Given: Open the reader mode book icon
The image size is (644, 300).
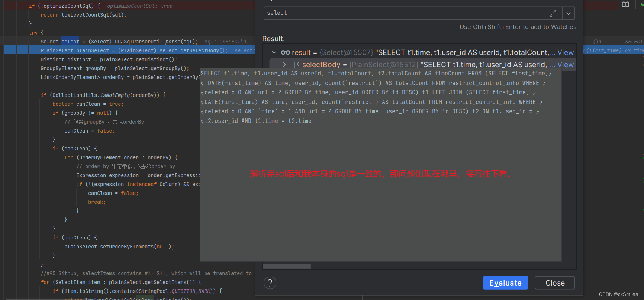Looking at the screenshot, I should pos(625,4).
